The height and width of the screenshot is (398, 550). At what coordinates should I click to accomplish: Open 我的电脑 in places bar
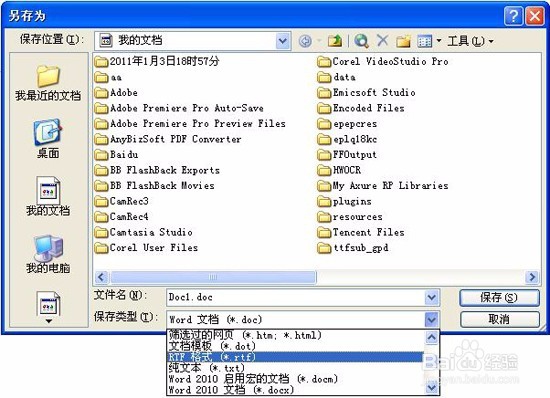pyautogui.click(x=48, y=254)
